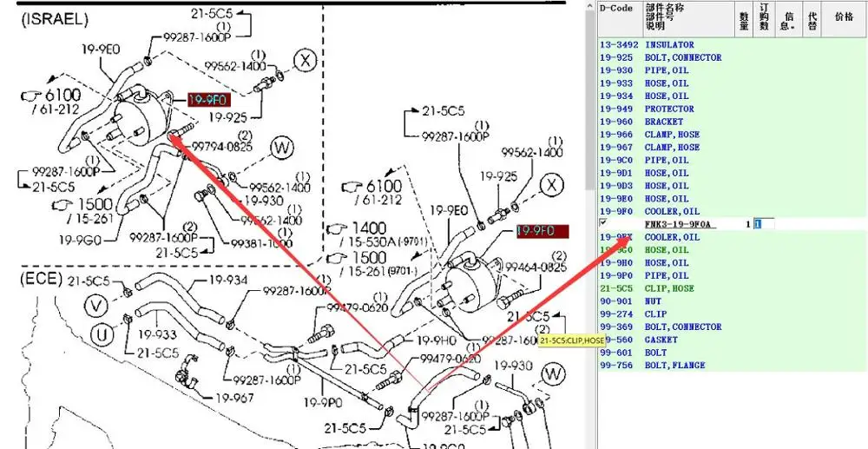Click the 价格 column header

point(844,19)
